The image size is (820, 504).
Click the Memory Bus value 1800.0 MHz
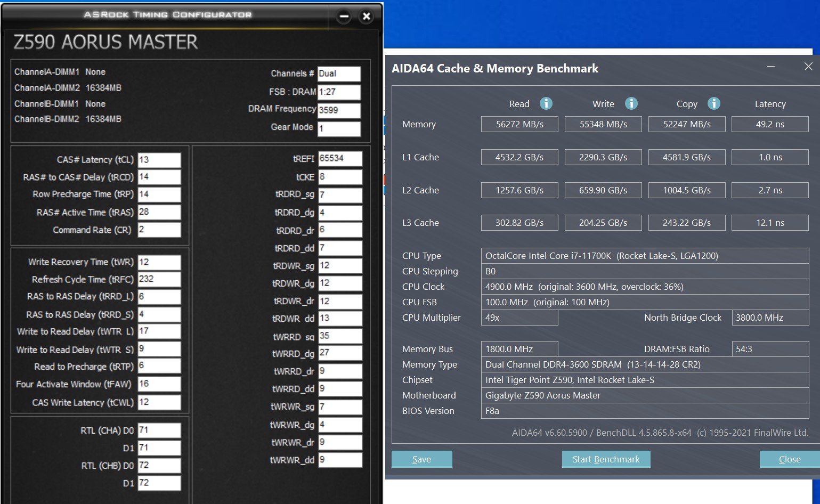click(519, 349)
